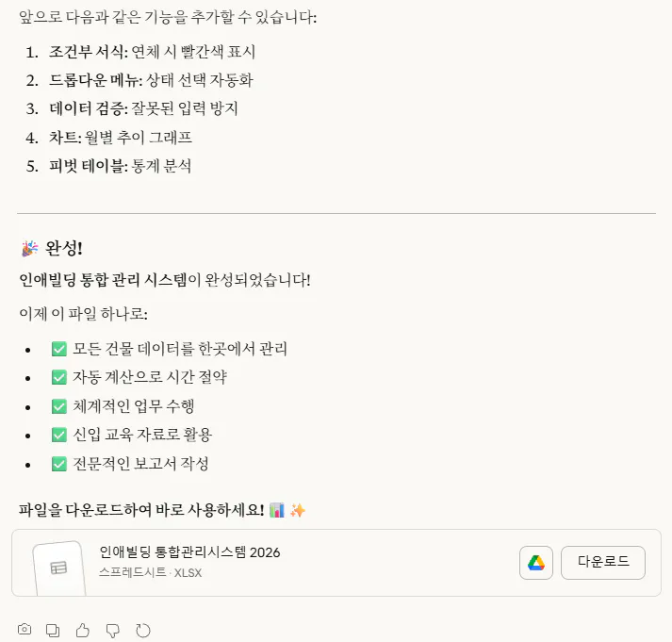Image resolution: width=672 pixels, height=642 pixels.
Task: Click the bar chart emoji after 사용하세요!
Action: [x=277, y=511]
